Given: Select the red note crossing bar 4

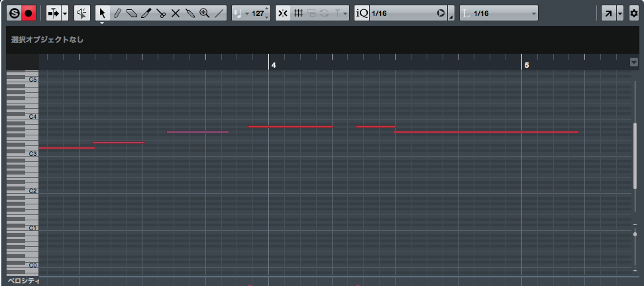Looking at the screenshot, I should (x=291, y=127).
